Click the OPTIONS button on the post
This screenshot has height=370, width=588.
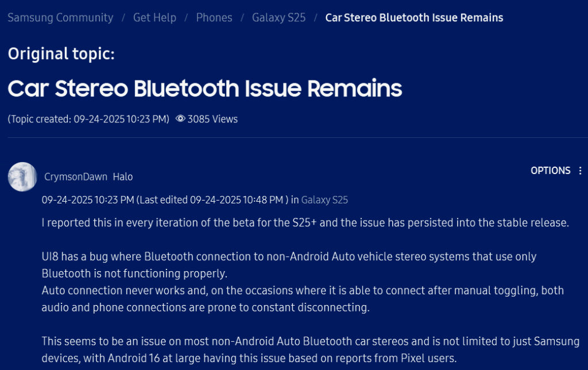[550, 171]
